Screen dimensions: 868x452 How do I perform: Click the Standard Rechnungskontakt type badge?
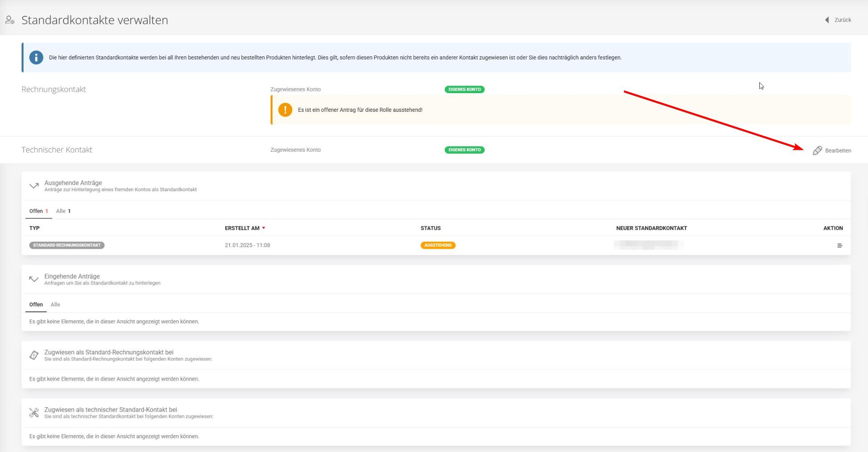point(67,245)
